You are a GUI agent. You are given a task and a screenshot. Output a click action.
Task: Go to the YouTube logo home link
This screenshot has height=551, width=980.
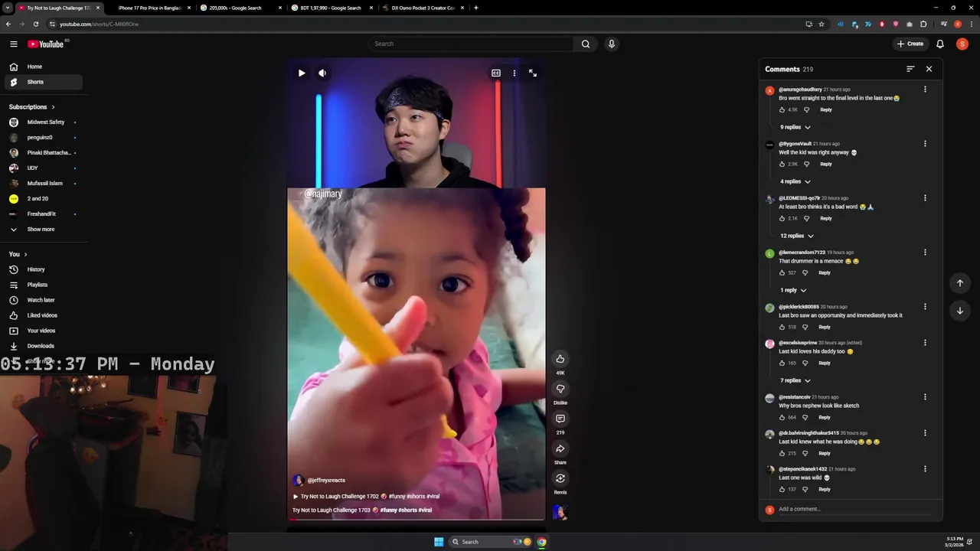[x=47, y=44]
